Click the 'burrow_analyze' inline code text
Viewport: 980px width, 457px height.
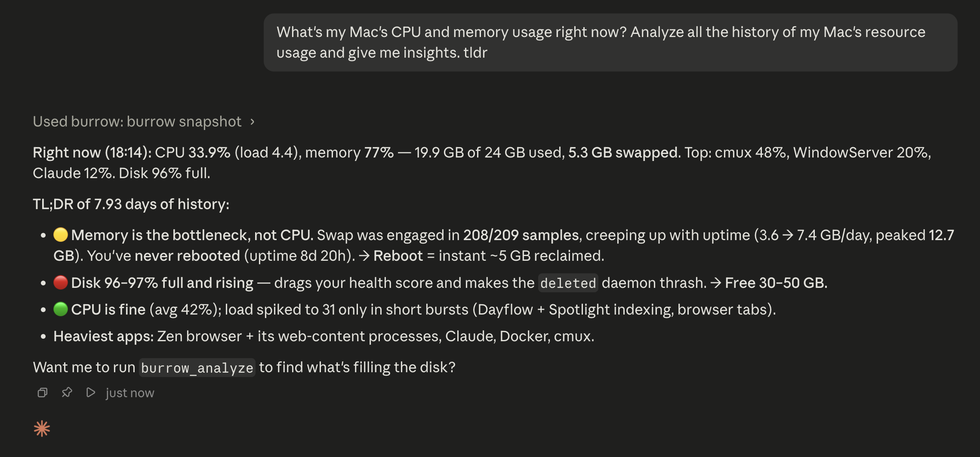click(197, 368)
